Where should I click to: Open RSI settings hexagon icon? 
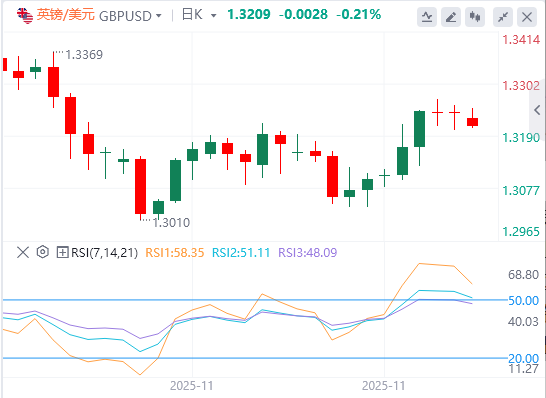[x=42, y=252]
